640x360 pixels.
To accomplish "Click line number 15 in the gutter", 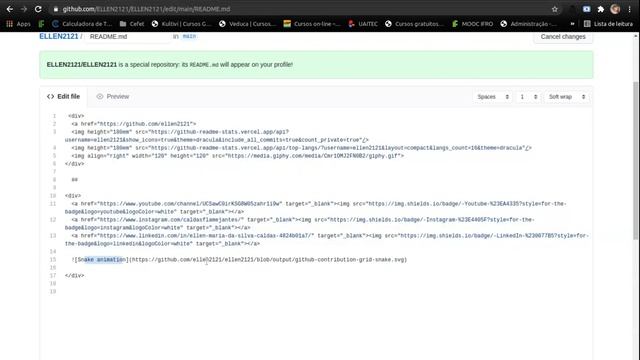I will (x=53, y=260).
